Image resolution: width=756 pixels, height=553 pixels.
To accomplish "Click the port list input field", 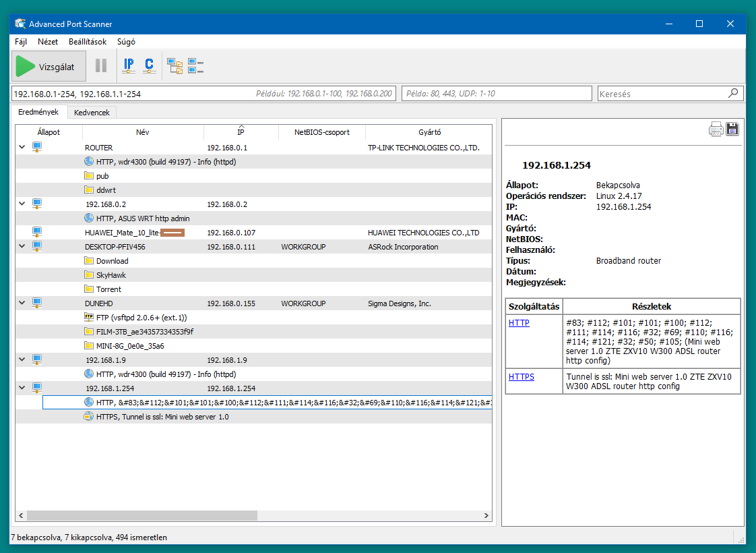I will pos(497,94).
